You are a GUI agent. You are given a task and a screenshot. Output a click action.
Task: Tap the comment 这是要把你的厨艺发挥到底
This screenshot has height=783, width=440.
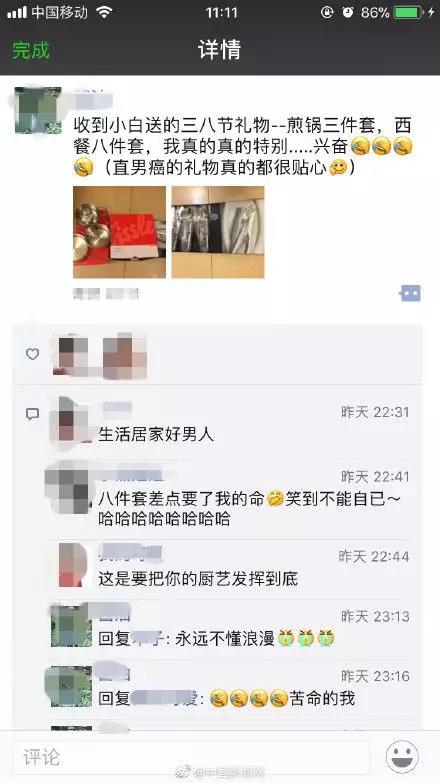coord(198,579)
